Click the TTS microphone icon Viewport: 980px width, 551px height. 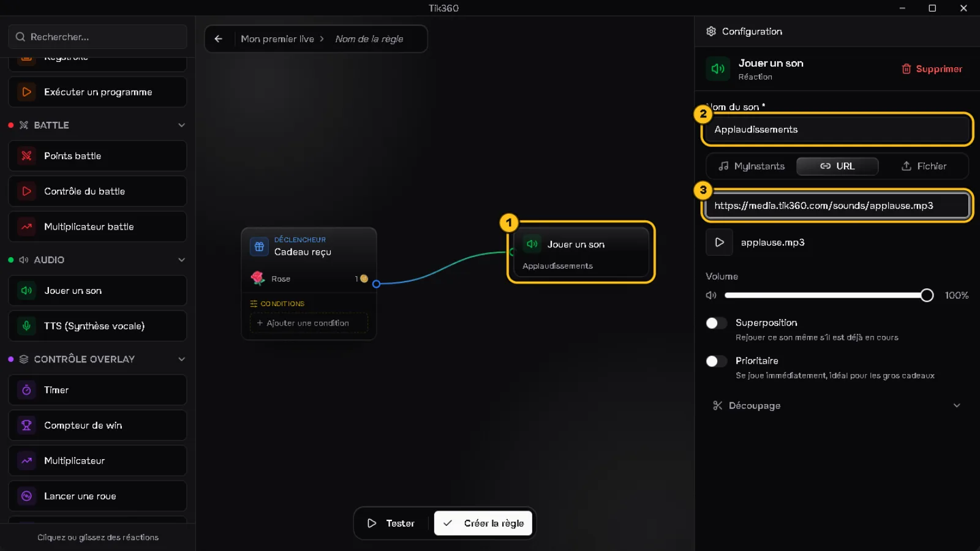tap(26, 326)
